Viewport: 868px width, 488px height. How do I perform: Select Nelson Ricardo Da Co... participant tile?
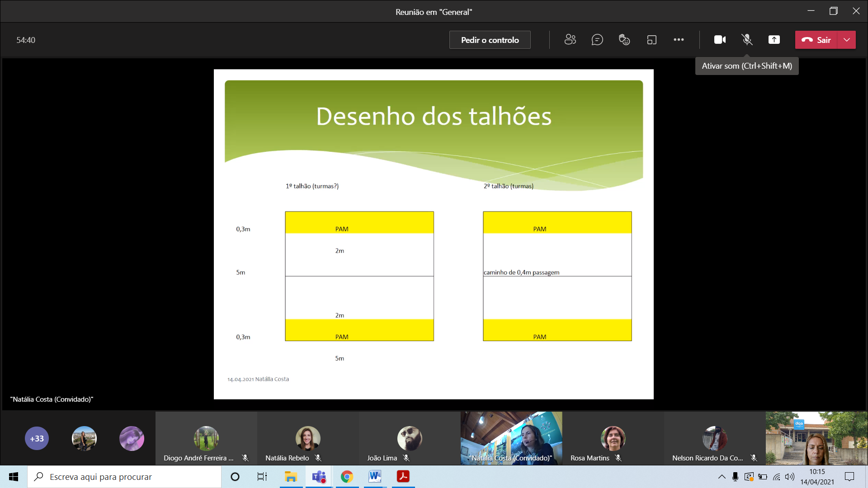[715, 438]
